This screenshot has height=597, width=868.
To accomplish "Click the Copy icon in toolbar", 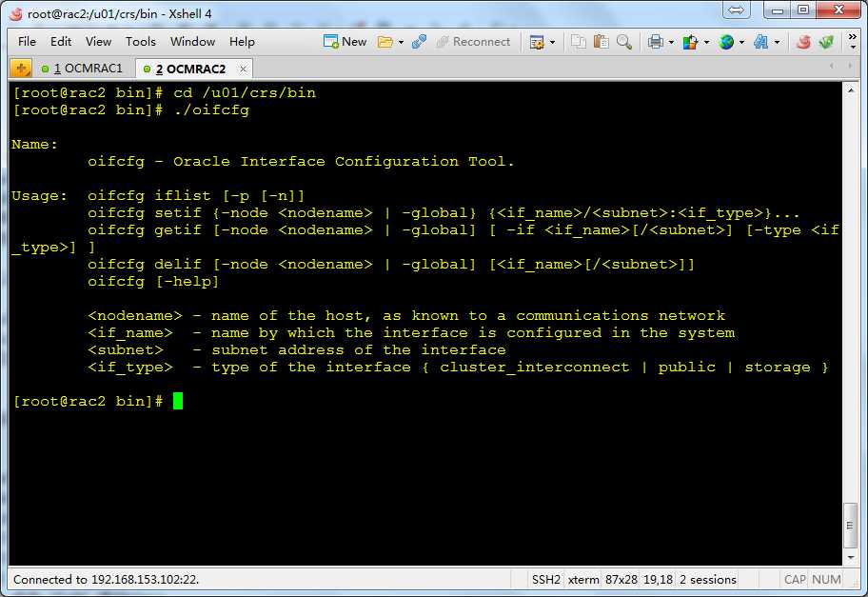I will click(x=579, y=42).
